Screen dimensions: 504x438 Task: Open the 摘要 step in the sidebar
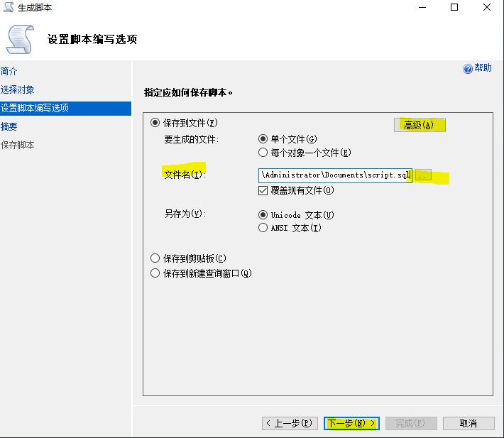click(x=9, y=126)
